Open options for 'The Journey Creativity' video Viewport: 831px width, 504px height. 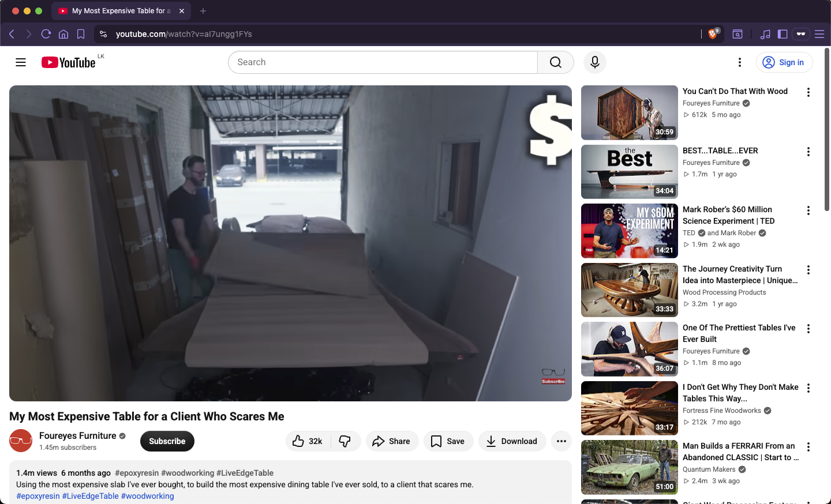tap(808, 270)
